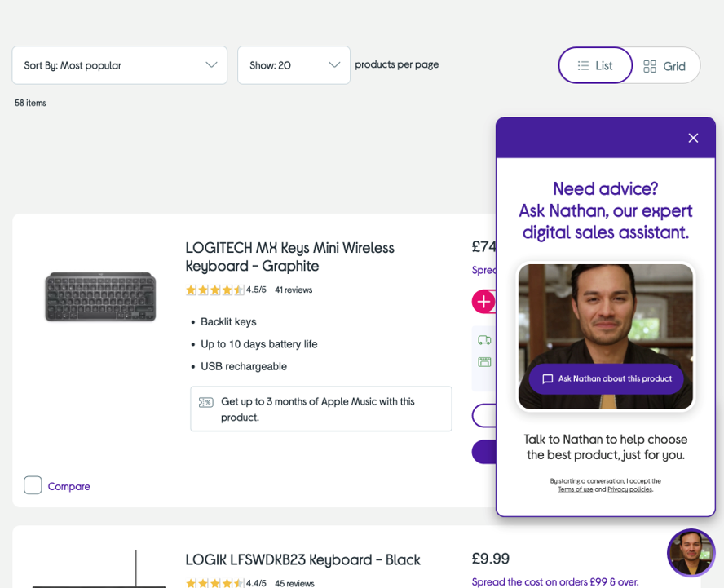This screenshot has height=588, width=724.
Task: Click the 'products per page' label
Action: coord(396,64)
